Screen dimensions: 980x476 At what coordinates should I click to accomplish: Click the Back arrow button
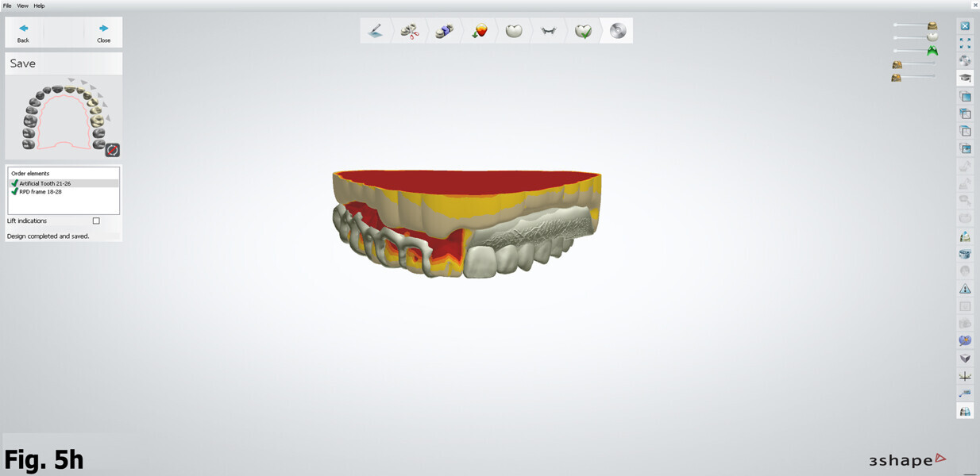[24, 32]
